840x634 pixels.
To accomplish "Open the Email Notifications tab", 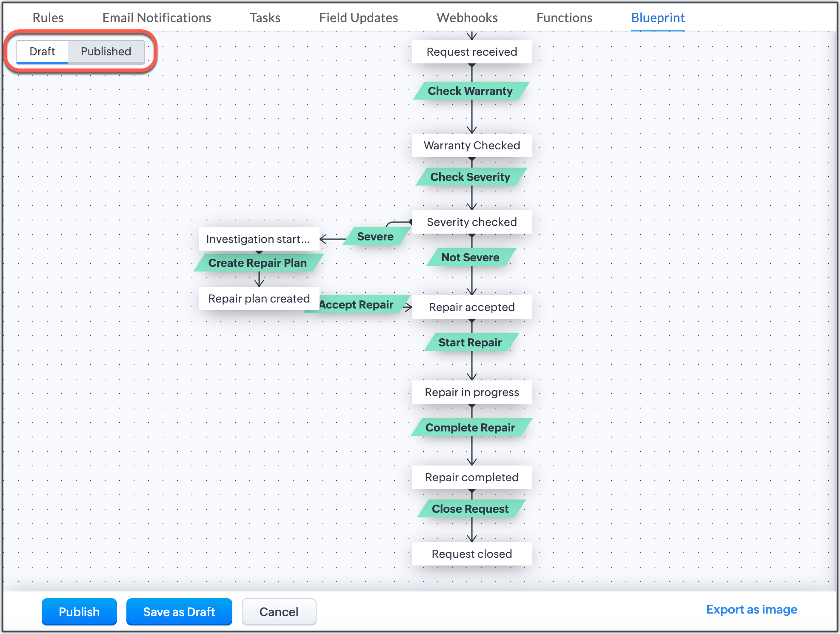I will point(157,17).
